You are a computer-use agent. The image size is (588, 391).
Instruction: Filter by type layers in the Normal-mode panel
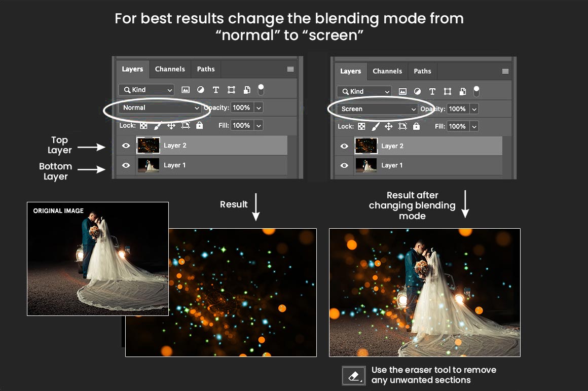pos(216,90)
